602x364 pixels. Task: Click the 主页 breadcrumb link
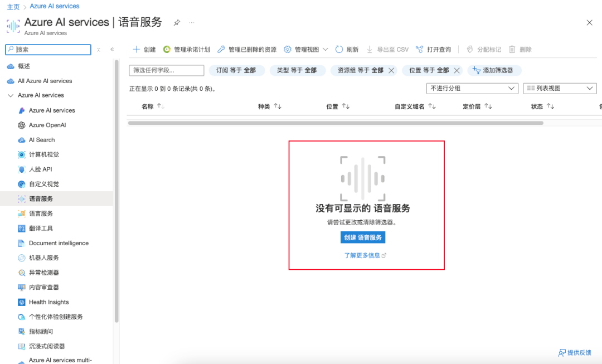click(13, 7)
